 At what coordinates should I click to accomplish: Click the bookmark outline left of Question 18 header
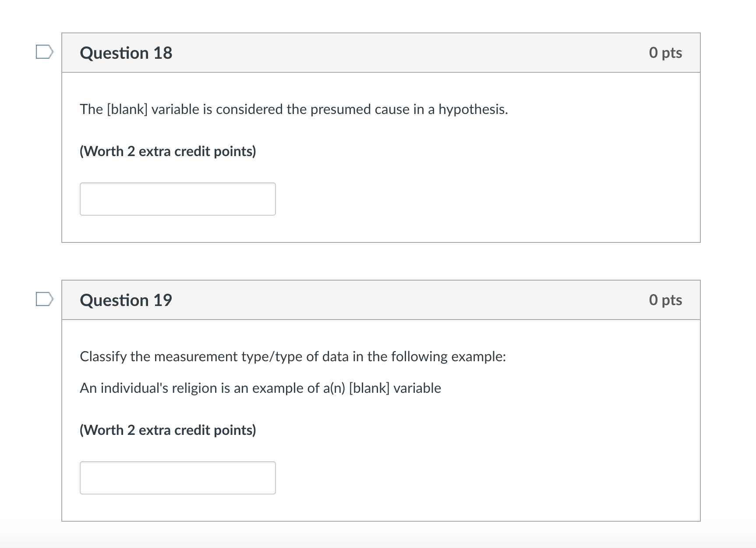tap(44, 52)
